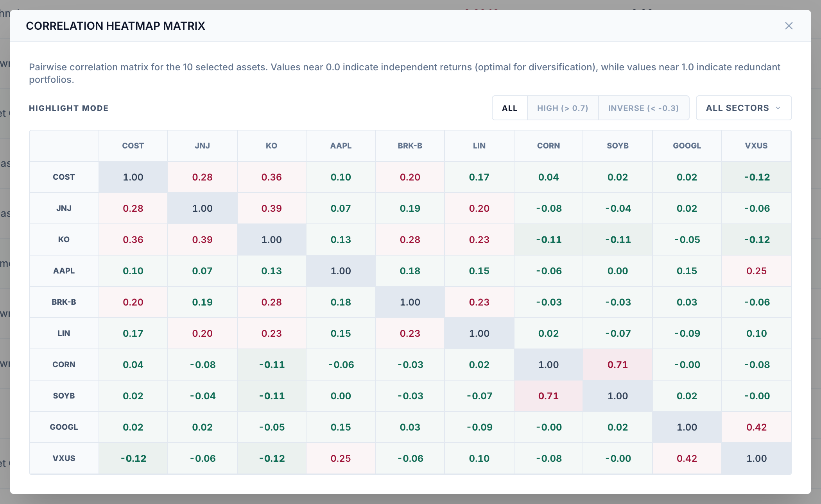Select the CORN row label
821x504 pixels.
pyautogui.click(x=64, y=365)
